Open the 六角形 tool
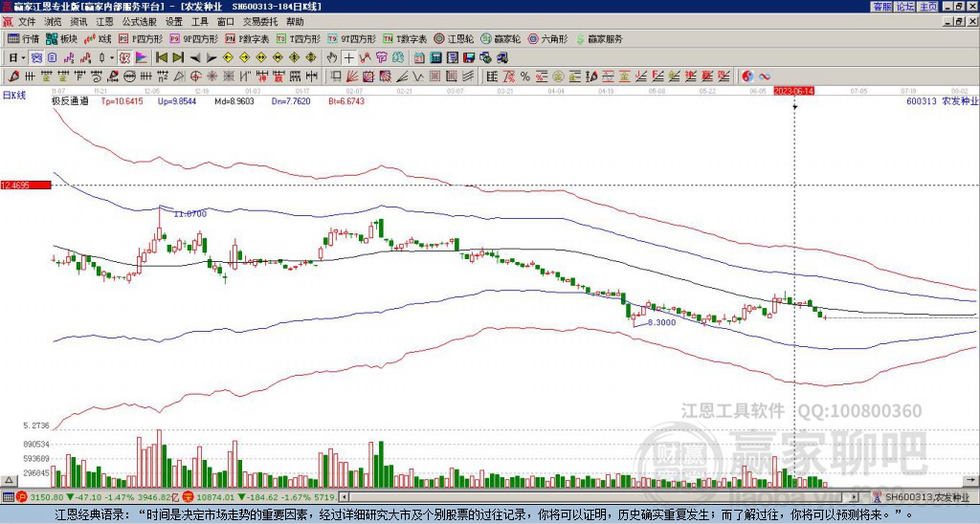980x524 pixels. pos(547,38)
